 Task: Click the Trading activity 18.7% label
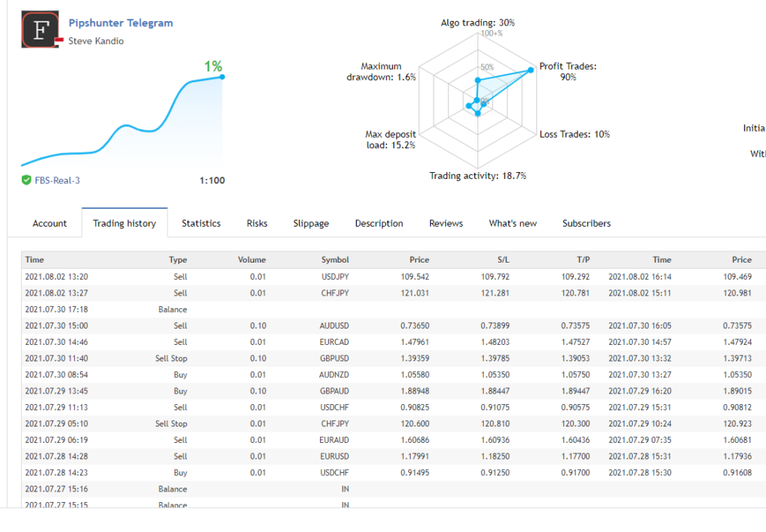478,176
